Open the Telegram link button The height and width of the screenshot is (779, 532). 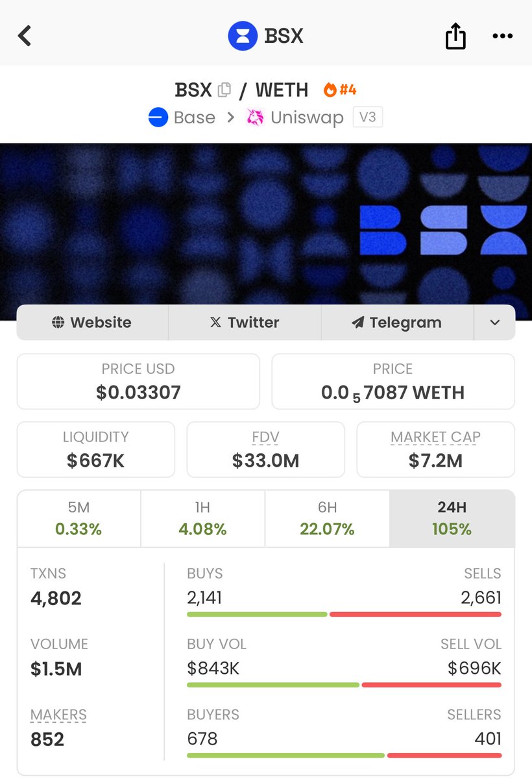396,323
